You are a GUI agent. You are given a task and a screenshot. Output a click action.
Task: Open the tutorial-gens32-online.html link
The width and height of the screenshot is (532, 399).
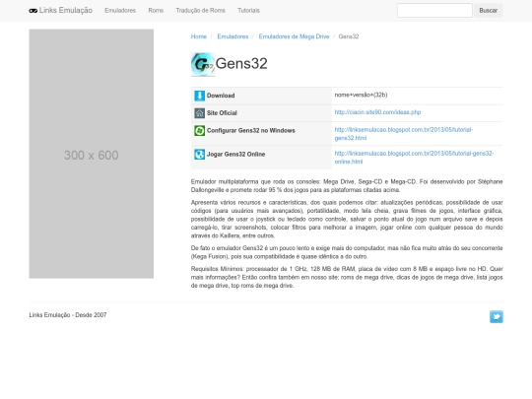point(414,158)
